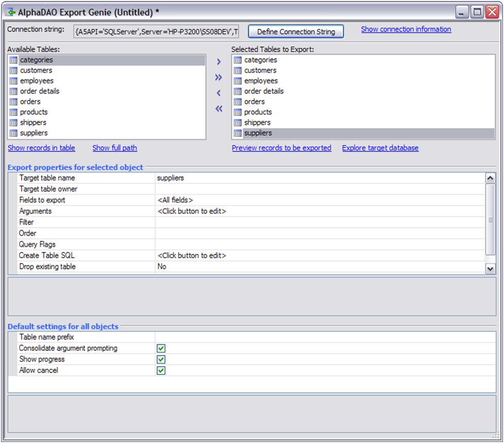Click the empty Target table owner value cell

click(320, 189)
